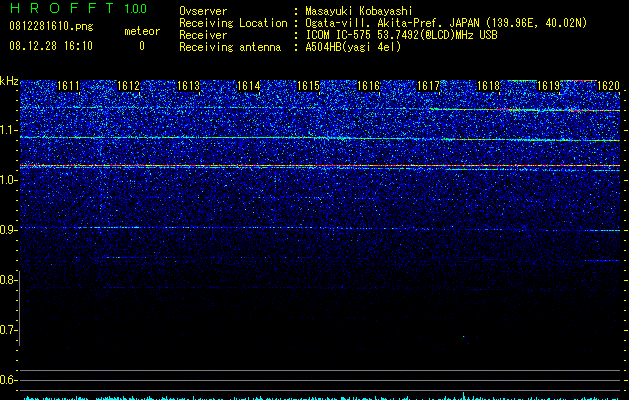Viewport: 629px width, 400px height.
Task: Select the 1618 time label
Action: pyautogui.click(x=489, y=86)
